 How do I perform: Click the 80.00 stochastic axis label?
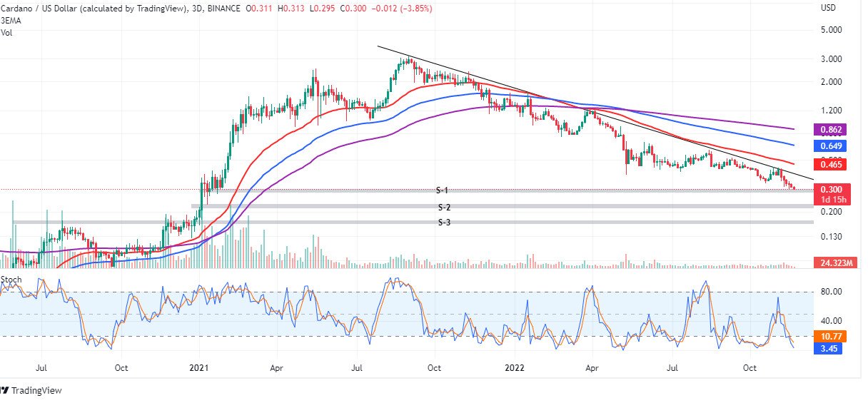tap(830, 292)
